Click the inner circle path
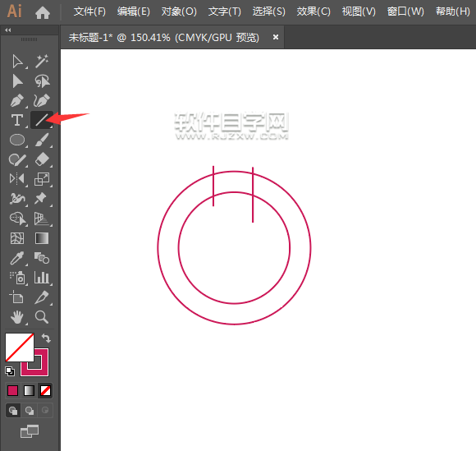The height and width of the screenshot is (451, 476). tap(179, 248)
